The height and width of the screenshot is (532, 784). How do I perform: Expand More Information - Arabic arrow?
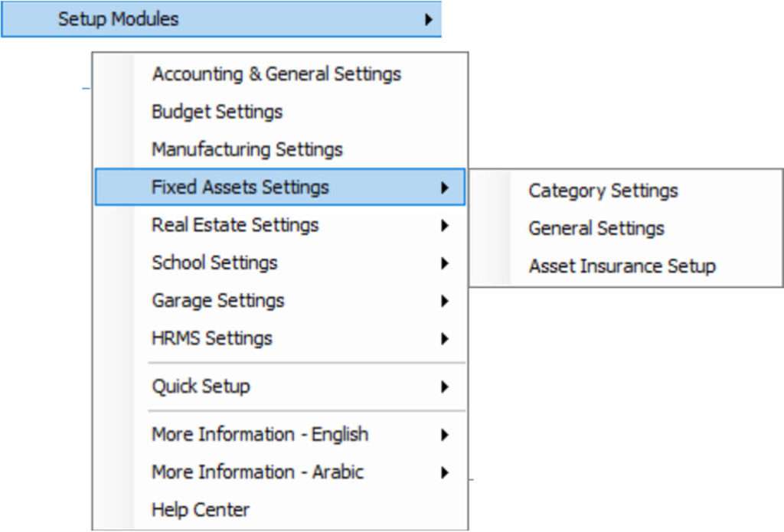click(445, 472)
